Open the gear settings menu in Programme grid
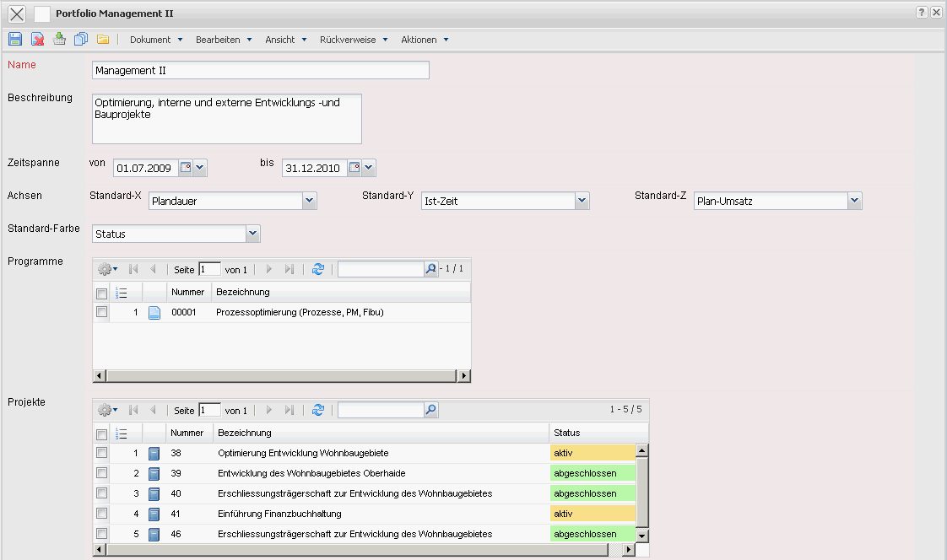 click(107, 269)
